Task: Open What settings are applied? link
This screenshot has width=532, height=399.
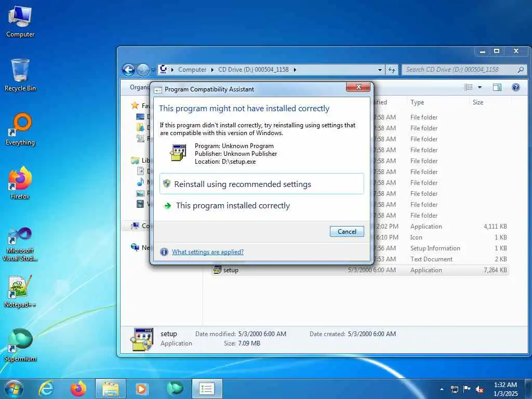Action: coord(208,252)
